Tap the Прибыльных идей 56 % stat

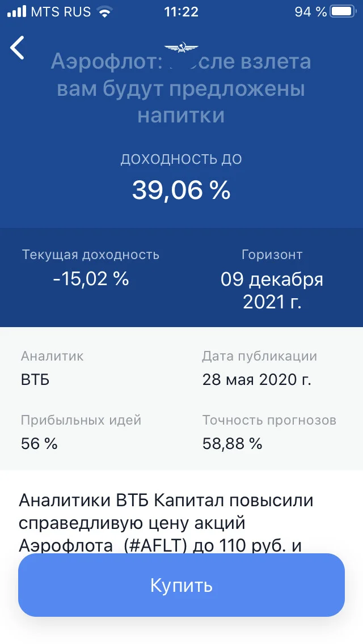81,431
